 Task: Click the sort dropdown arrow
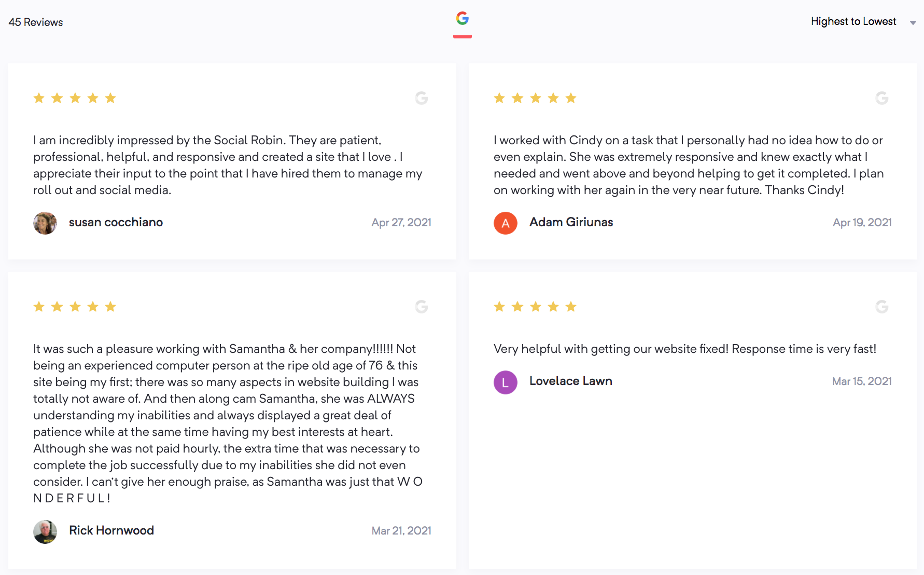point(913,22)
